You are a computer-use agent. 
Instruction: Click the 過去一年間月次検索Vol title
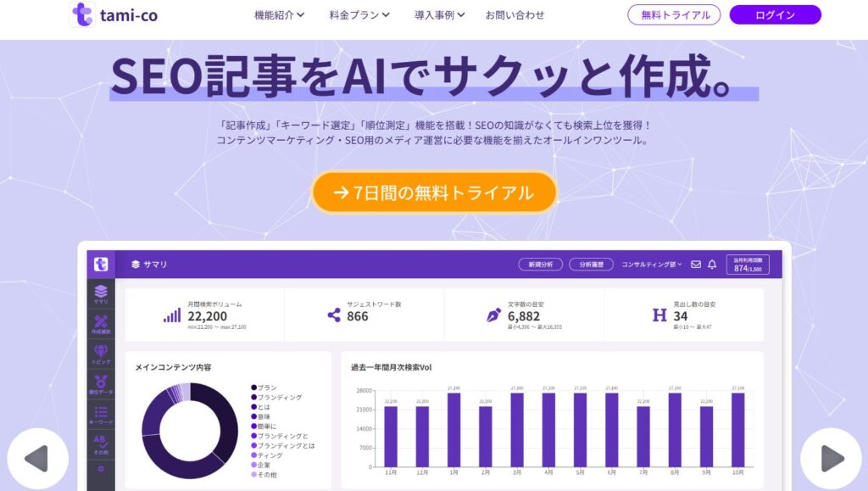point(392,367)
